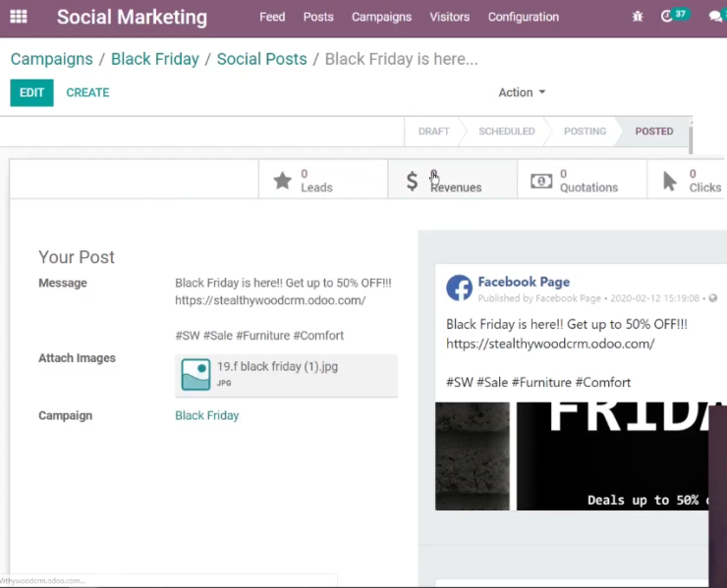Screen dimensions: 727x588
Task: Open the apps grid menu icon
Action: tap(19, 17)
